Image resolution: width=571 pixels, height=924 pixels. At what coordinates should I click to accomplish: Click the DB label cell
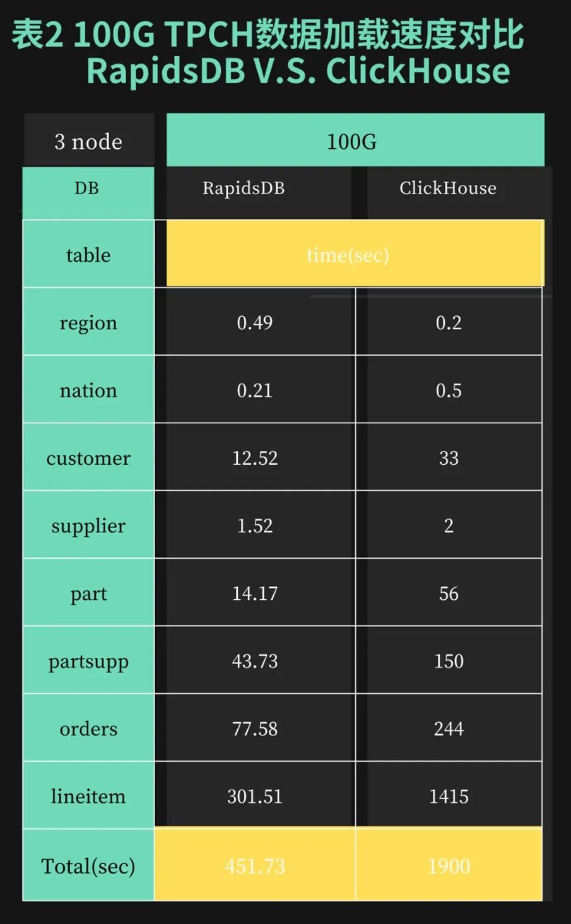88,189
